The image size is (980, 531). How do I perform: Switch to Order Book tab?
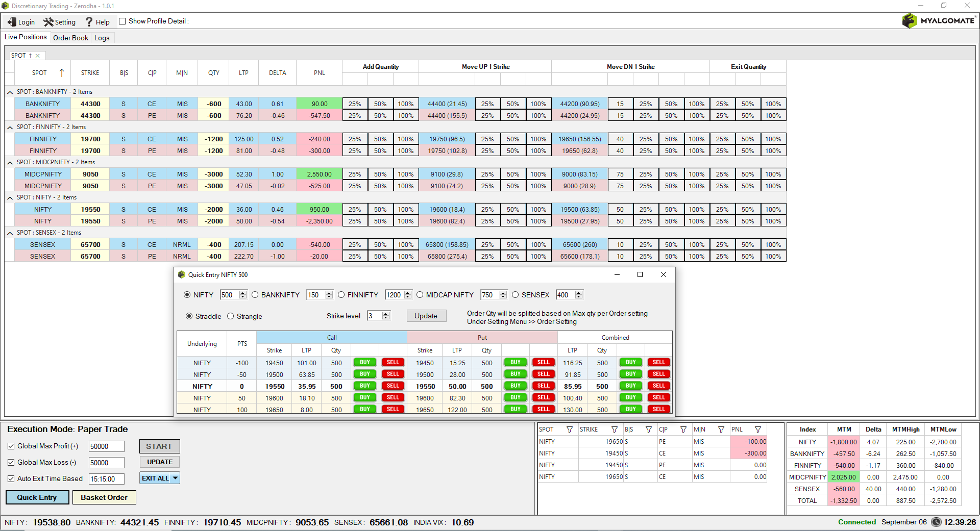(x=70, y=38)
